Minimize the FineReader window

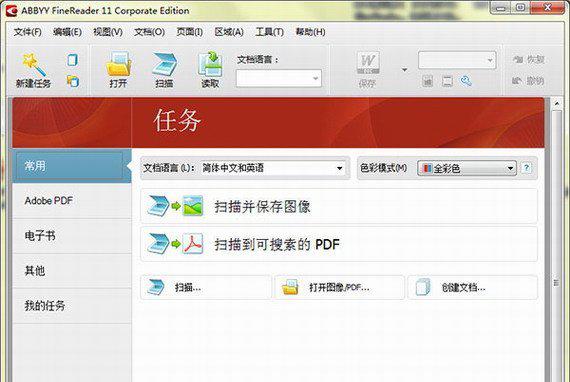tap(501, 8)
